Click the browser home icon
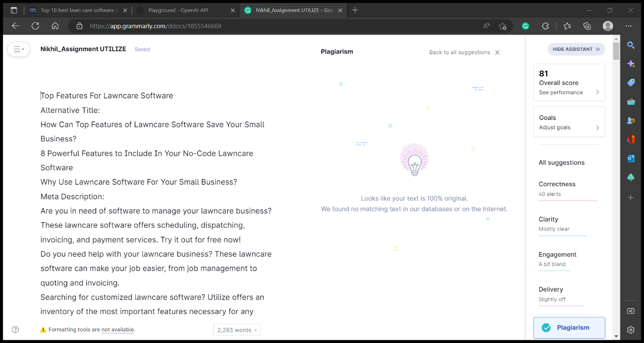 [x=55, y=26]
